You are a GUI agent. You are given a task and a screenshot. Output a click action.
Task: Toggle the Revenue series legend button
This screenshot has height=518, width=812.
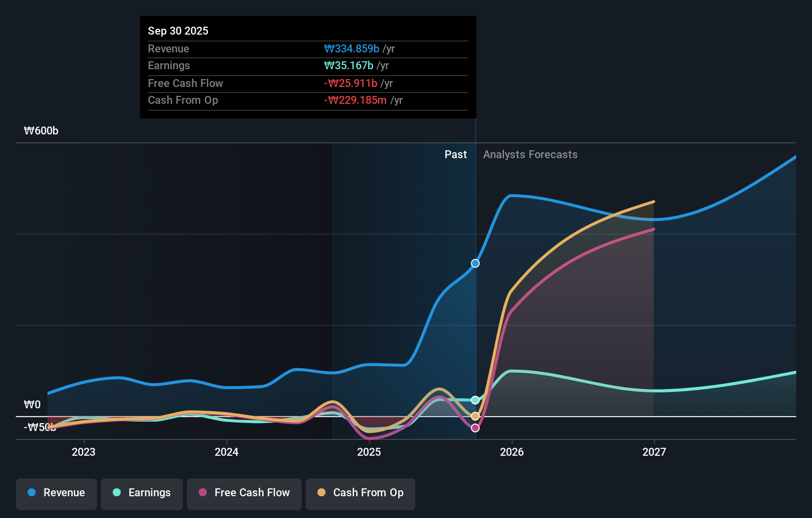(56, 493)
